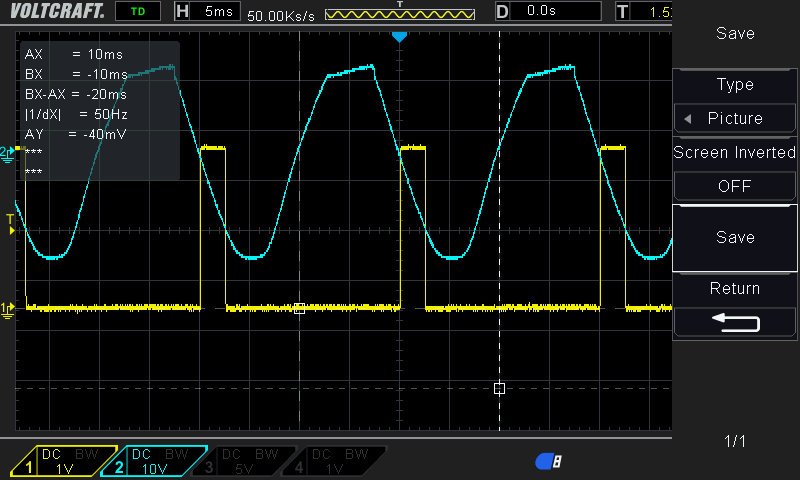Screen dimensions: 800x480
Task: Select channel 2 DC 10V tab
Action: (x=156, y=460)
